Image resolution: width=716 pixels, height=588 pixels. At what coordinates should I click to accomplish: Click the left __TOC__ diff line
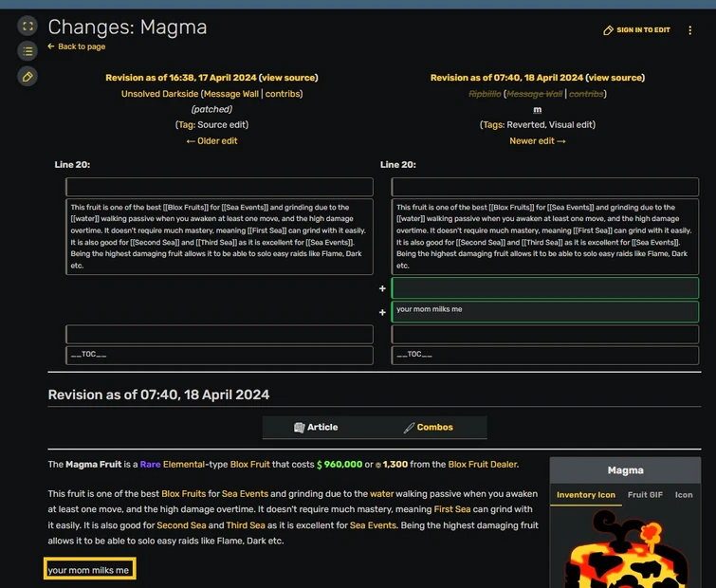pyautogui.click(x=219, y=356)
